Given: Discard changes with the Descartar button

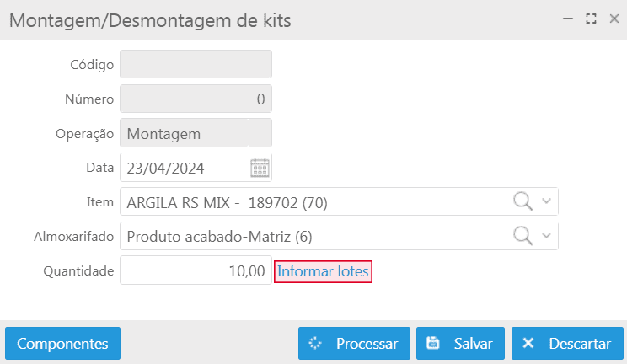Looking at the screenshot, I should click(x=567, y=344).
